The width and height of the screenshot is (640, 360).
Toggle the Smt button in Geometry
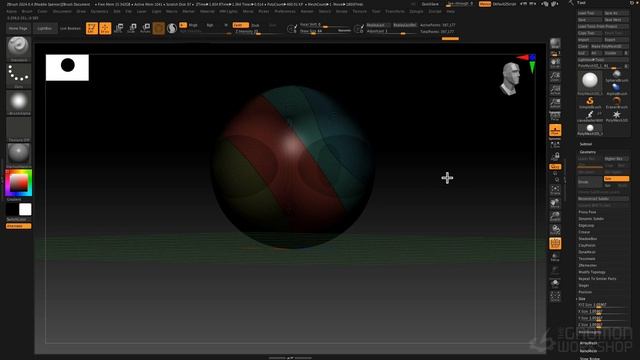pos(616,179)
